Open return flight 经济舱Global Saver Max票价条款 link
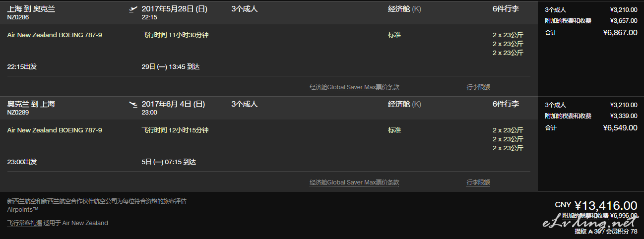The height and width of the screenshot is (239, 644). 354,182
